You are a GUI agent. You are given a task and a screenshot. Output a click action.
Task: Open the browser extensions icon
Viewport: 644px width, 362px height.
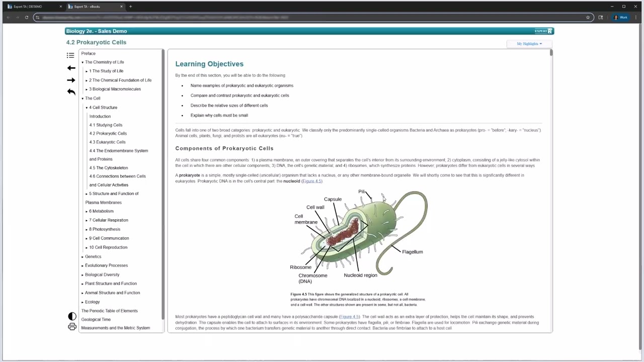coord(600,17)
